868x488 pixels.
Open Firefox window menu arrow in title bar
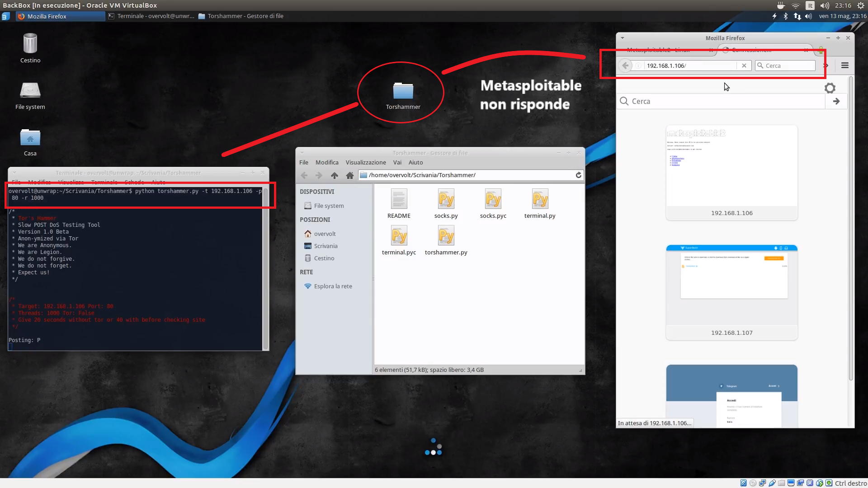[623, 38]
